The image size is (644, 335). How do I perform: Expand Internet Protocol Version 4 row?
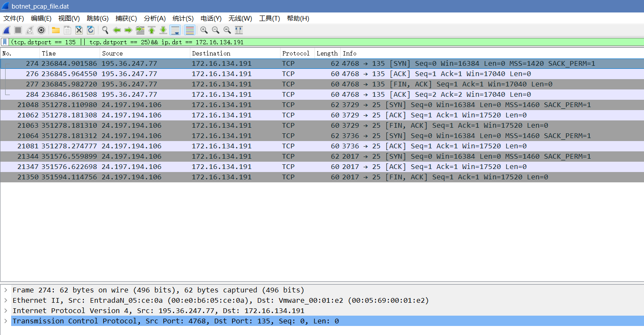pyautogui.click(x=6, y=310)
